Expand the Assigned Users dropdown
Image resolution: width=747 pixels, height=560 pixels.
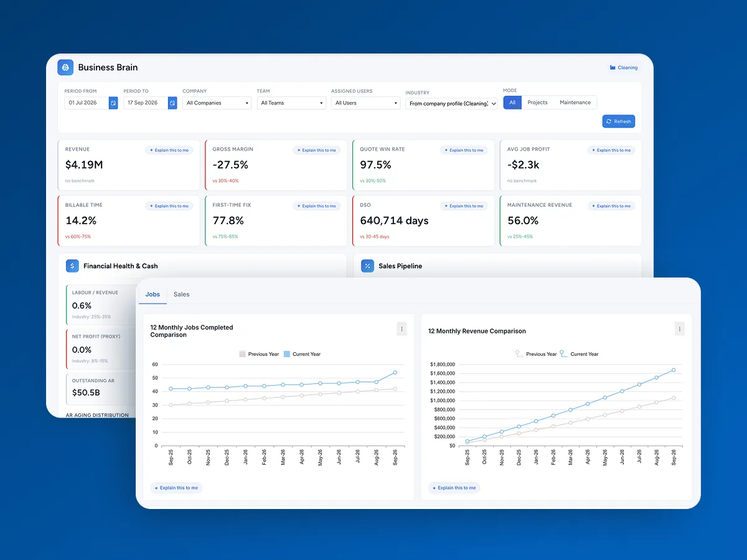[x=365, y=103]
